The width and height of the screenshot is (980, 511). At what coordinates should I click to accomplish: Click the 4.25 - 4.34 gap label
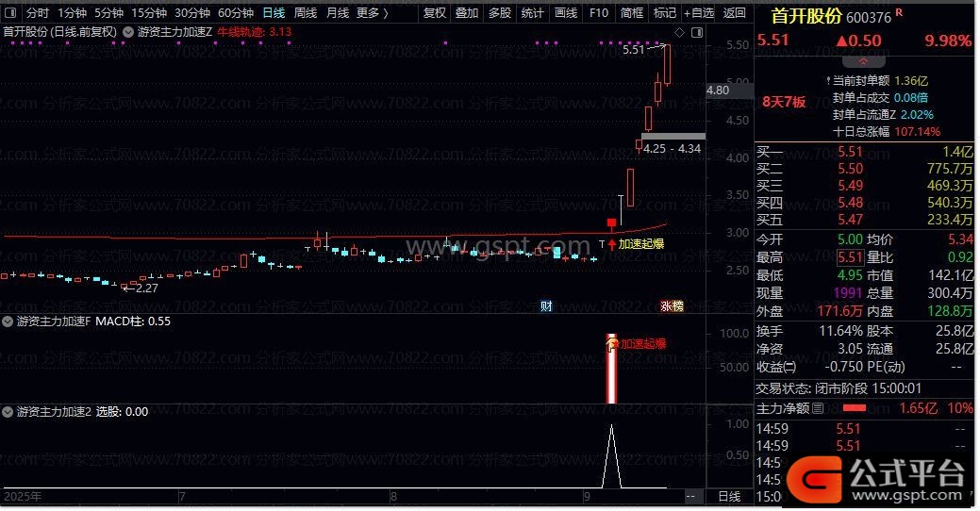[x=672, y=149]
